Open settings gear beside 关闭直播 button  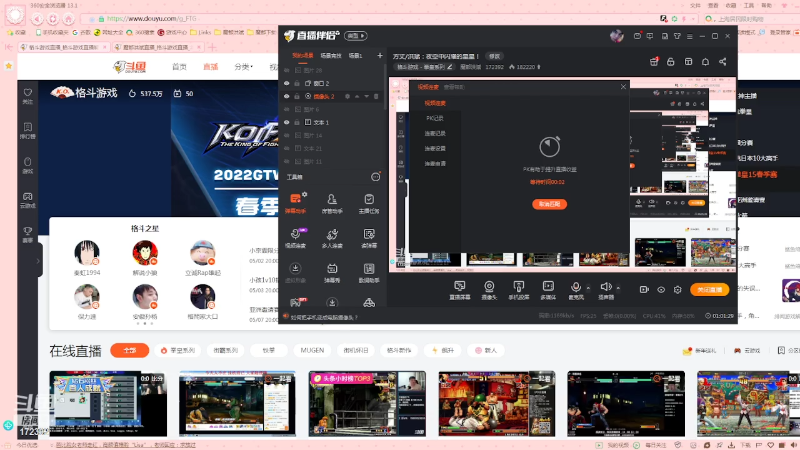(678, 289)
